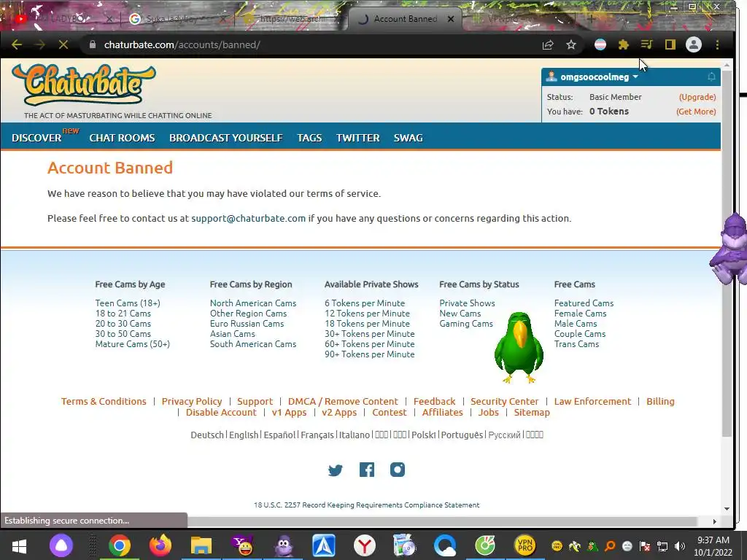The height and width of the screenshot is (560, 747).
Task: Open TAGS in the nav bar
Action: point(309,138)
